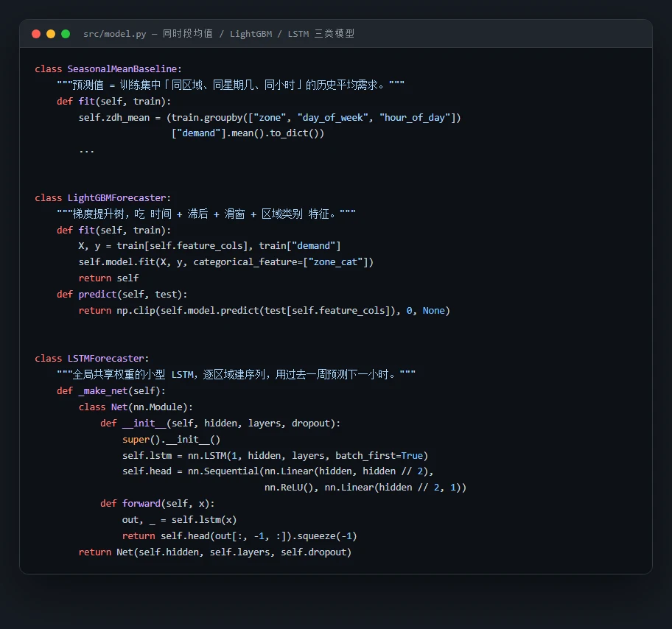Click the "None" keyword in np.clip
The image size is (672, 629).
tap(434, 311)
